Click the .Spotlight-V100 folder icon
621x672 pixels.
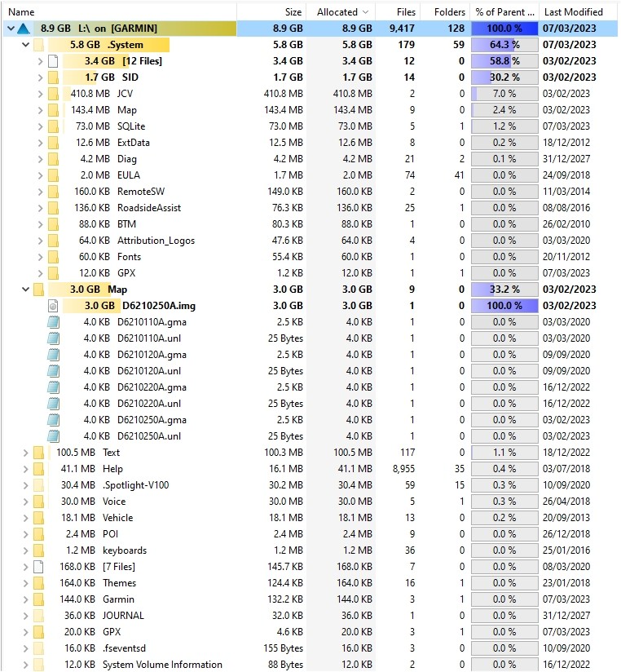38,485
